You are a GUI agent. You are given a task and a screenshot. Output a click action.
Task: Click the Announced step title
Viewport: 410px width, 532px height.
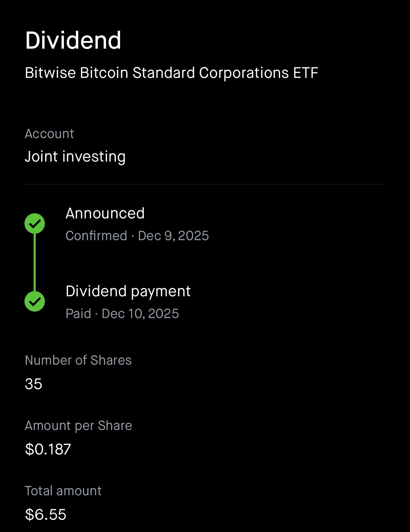(105, 213)
